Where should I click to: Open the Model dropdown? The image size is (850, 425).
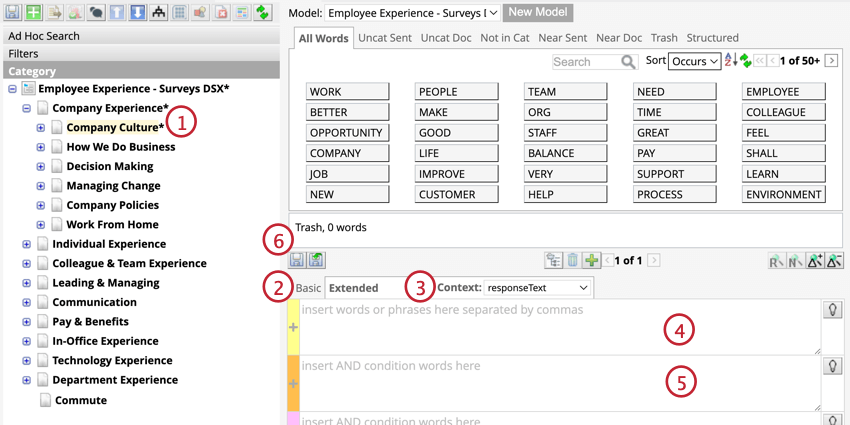click(413, 13)
